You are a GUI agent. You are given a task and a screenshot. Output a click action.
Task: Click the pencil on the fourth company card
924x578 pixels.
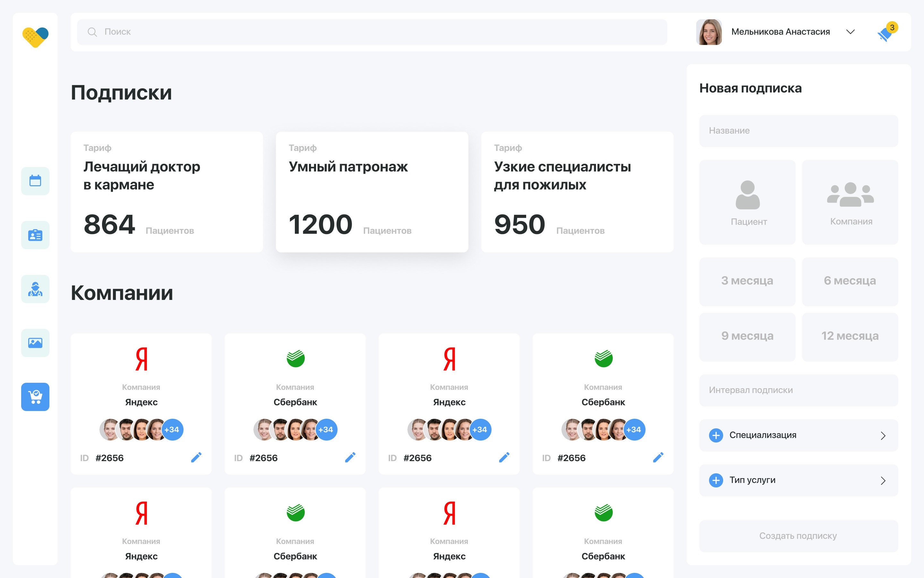pyautogui.click(x=658, y=457)
